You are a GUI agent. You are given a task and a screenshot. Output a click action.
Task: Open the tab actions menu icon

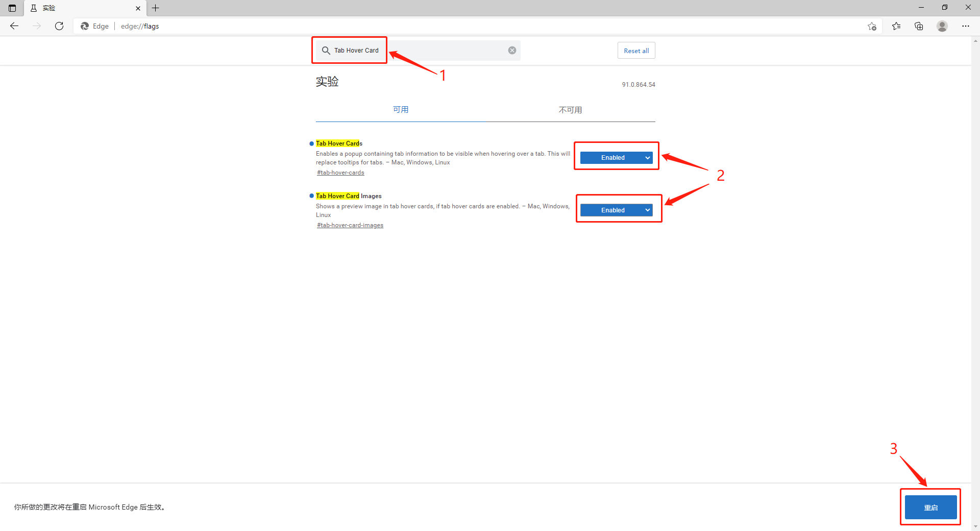coord(12,8)
